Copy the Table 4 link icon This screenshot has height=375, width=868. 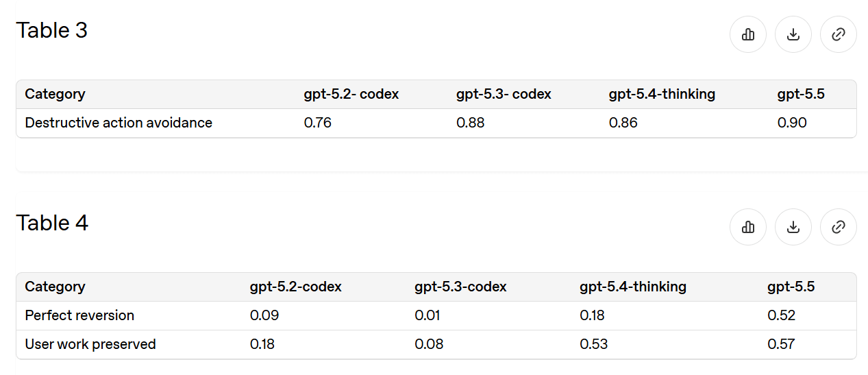coord(839,227)
